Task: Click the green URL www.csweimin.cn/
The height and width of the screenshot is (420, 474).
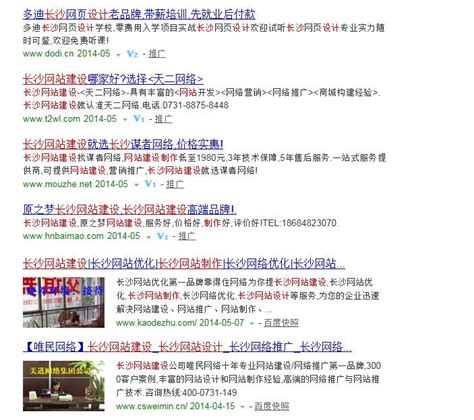Action: 152,406
